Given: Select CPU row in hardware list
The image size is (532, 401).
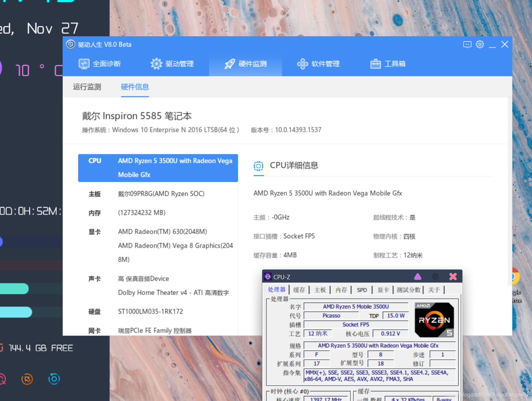Looking at the screenshot, I should [158, 168].
